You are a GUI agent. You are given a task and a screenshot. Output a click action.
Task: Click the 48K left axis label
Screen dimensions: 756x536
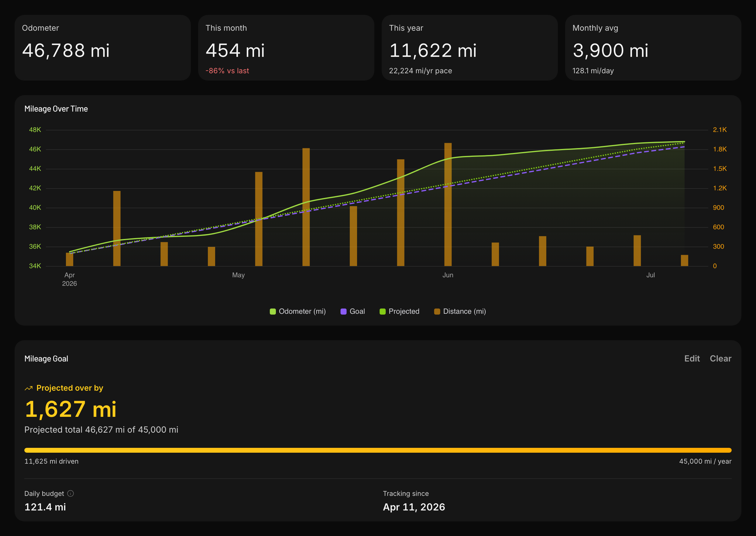pos(35,130)
